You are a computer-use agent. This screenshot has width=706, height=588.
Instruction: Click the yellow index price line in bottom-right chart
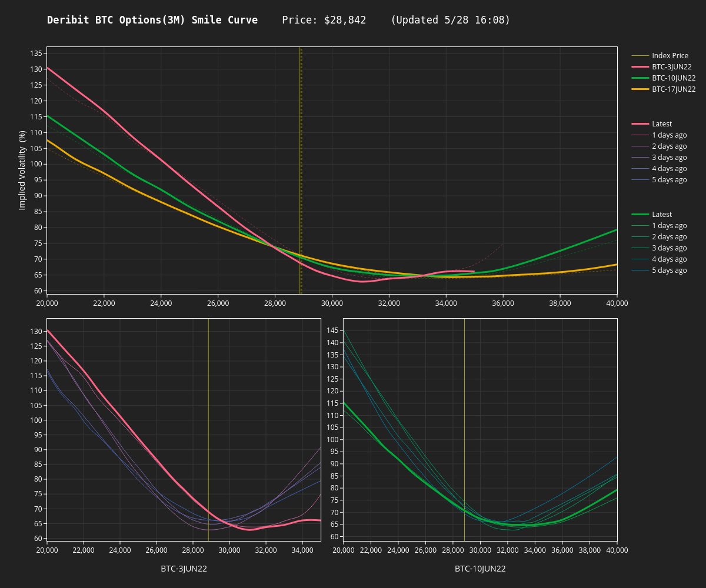[464, 429]
